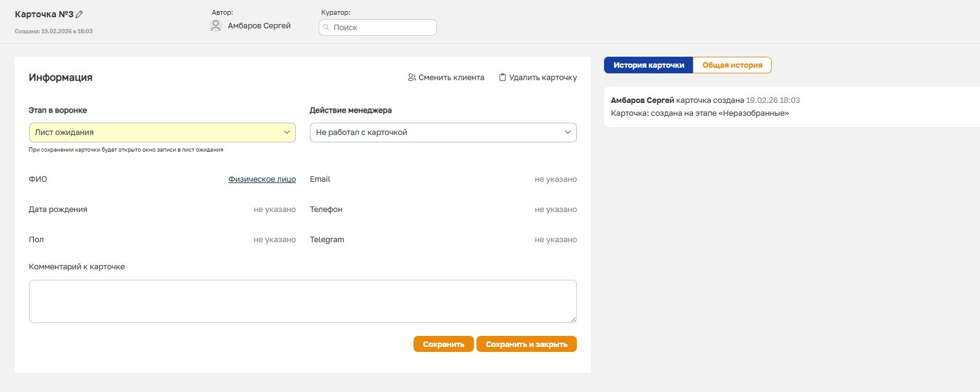Select the Телефон не указано value
This screenshot has width=980, height=392.
(x=555, y=210)
